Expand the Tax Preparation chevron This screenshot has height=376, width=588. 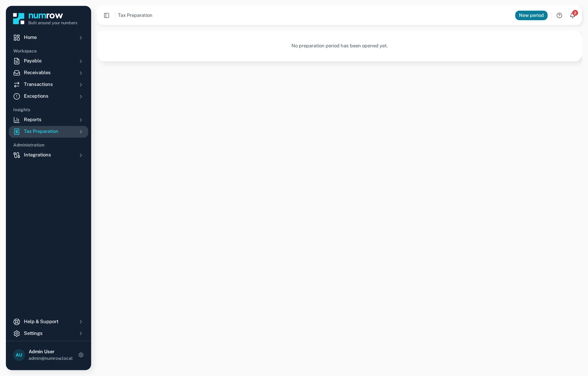click(x=81, y=132)
